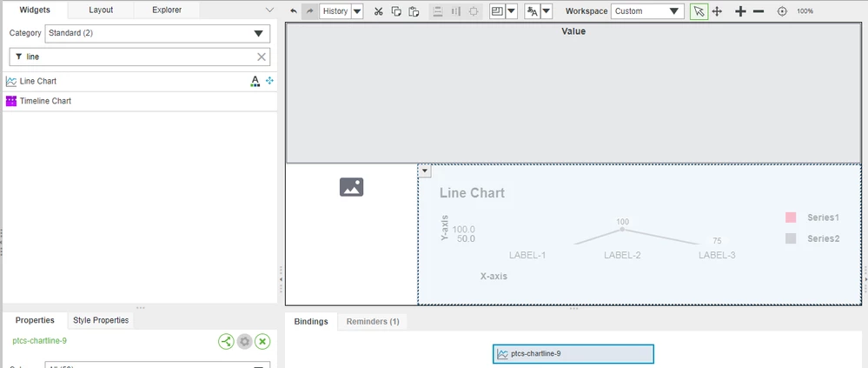The width and height of the screenshot is (868, 368).
Task: Click the green X remove icon
Action: [x=263, y=341]
